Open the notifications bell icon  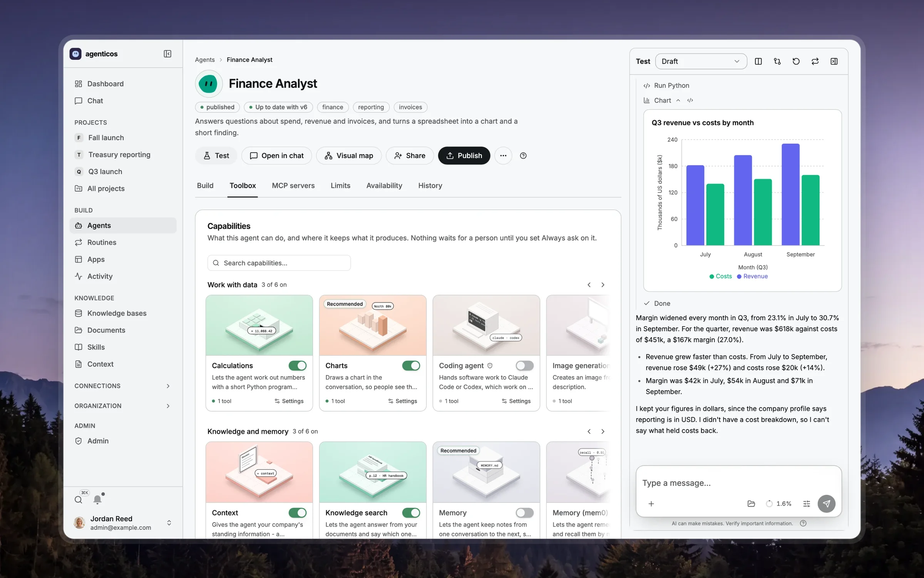tap(97, 500)
